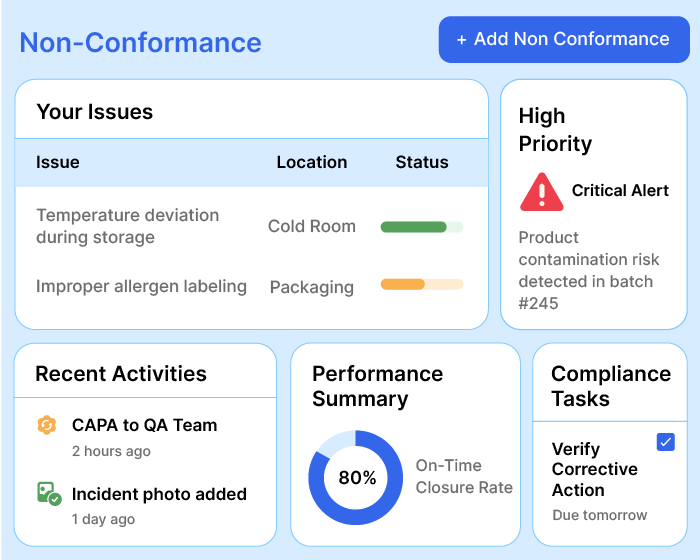Open the Incident photo added activity
The height and width of the screenshot is (560, 700).
pyautogui.click(x=159, y=494)
